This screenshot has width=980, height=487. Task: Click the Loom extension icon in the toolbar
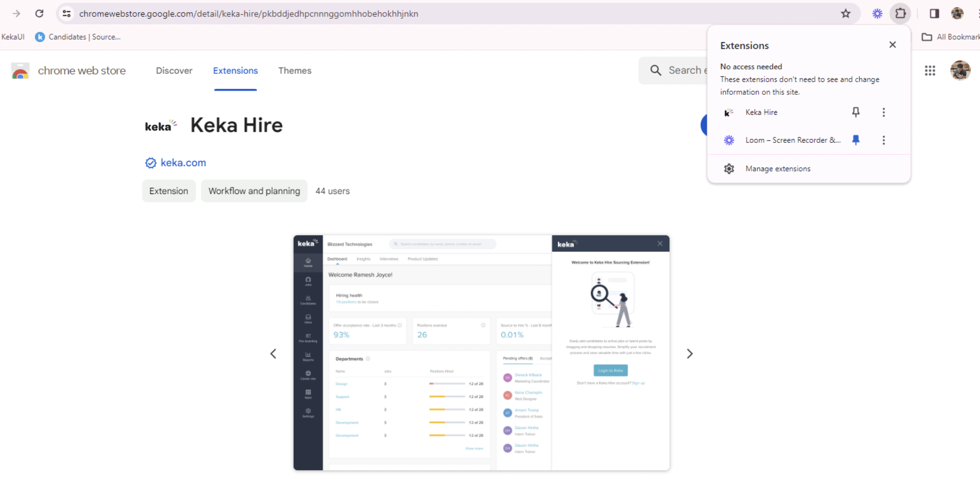[877, 14]
